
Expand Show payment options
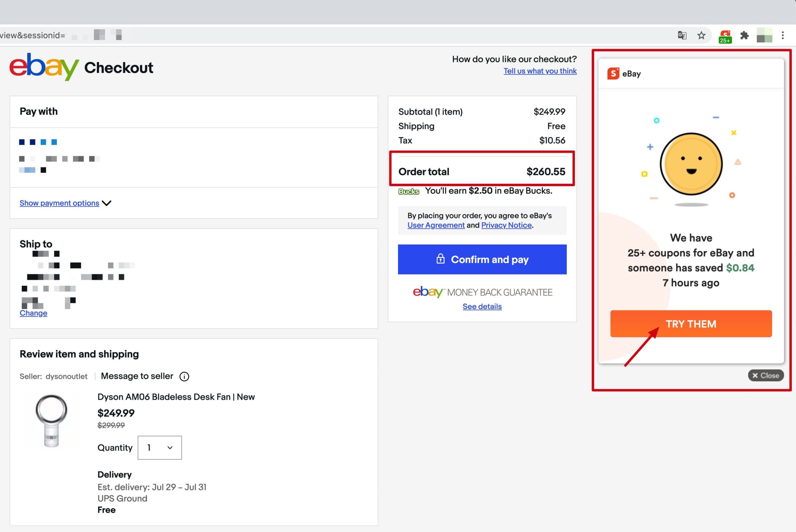[59, 203]
